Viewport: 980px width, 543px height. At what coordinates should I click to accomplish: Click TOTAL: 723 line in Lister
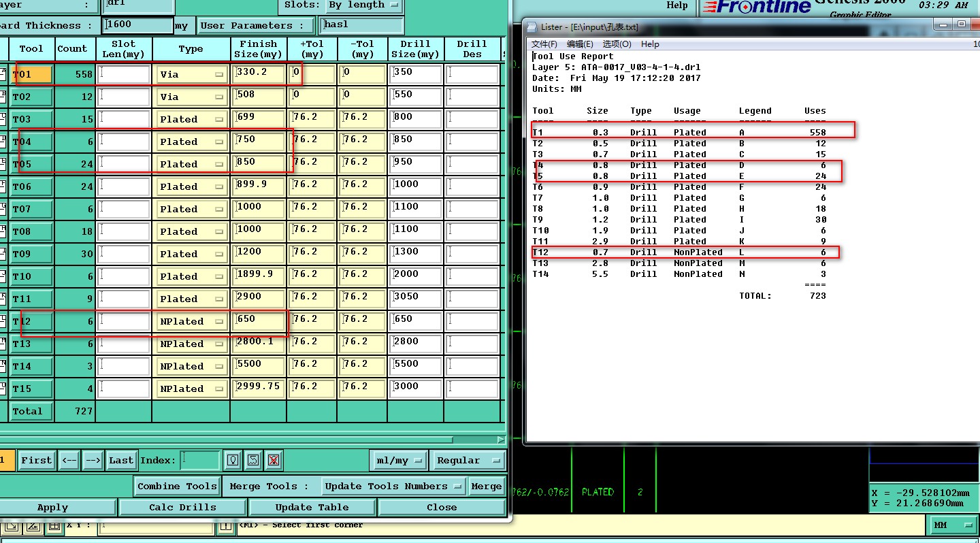point(783,296)
